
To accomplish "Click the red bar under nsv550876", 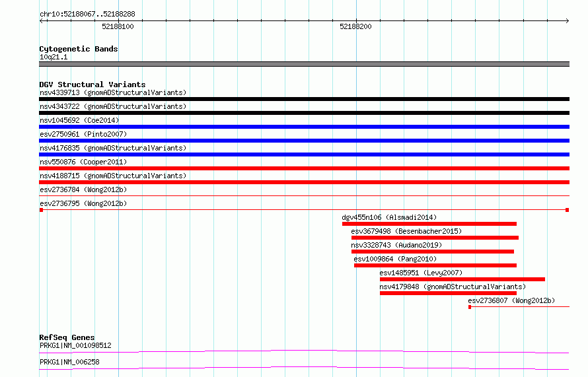I will pyautogui.click(x=304, y=168).
